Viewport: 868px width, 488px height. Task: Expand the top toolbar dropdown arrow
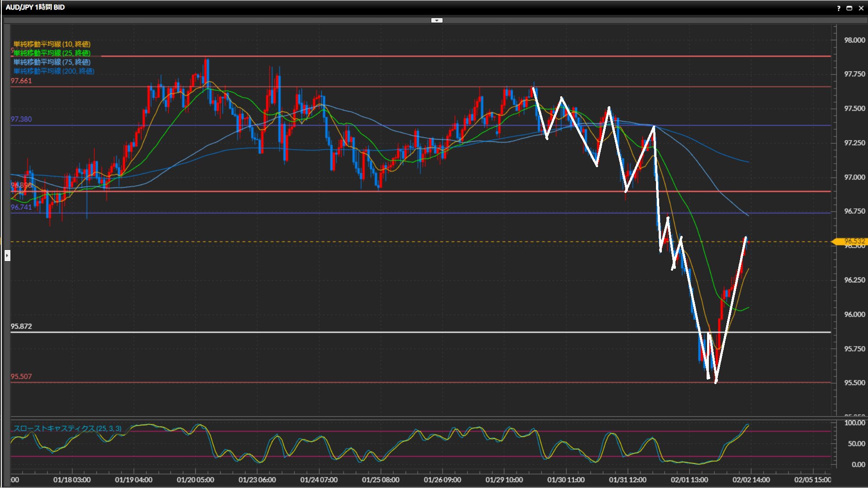437,20
